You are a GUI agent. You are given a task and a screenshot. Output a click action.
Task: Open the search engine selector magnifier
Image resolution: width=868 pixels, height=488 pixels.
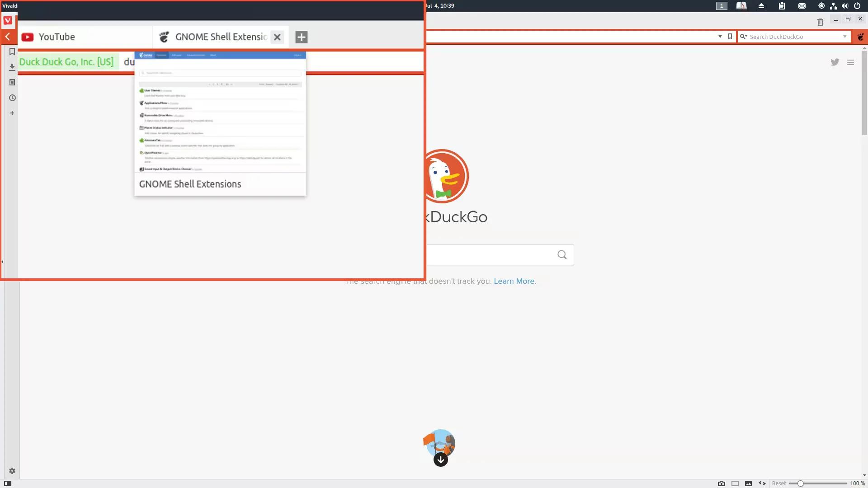[743, 37]
